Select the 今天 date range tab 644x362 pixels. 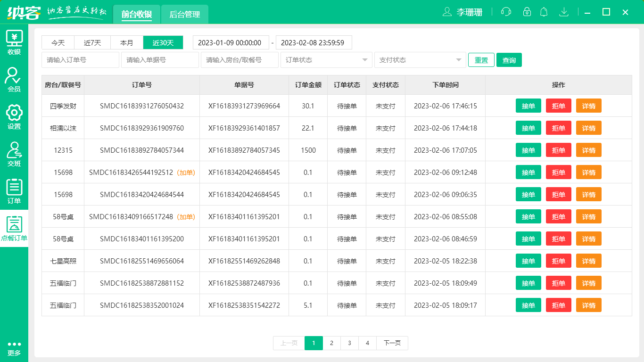[58, 42]
